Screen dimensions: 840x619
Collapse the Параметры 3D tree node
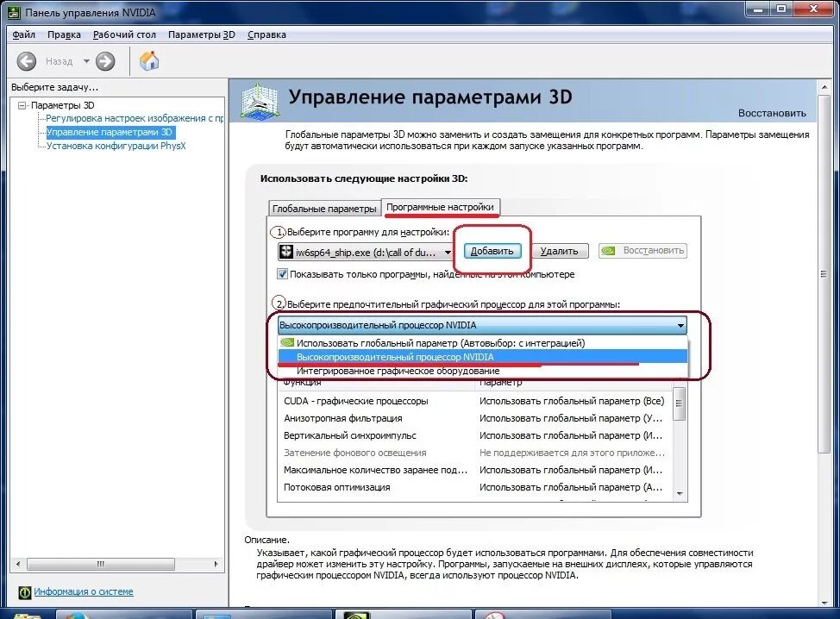22,105
